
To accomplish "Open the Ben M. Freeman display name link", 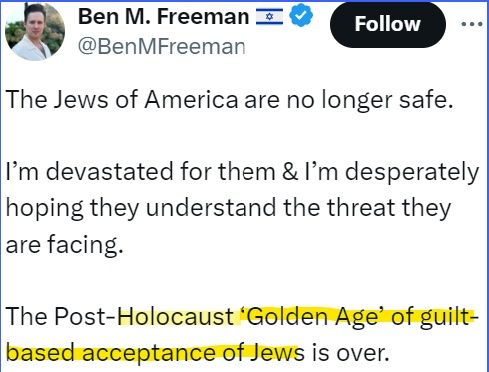I will click(x=163, y=16).
